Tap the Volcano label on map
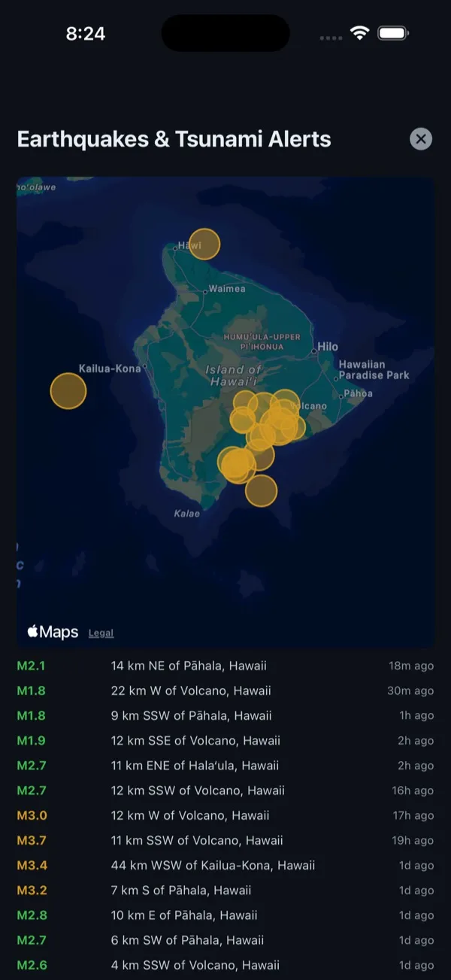 point(310,406)
